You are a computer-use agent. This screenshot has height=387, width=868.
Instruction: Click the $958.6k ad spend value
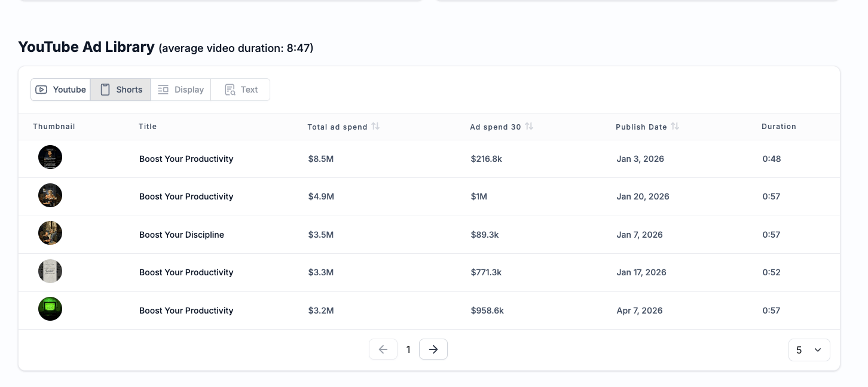(x=487, y=311)
